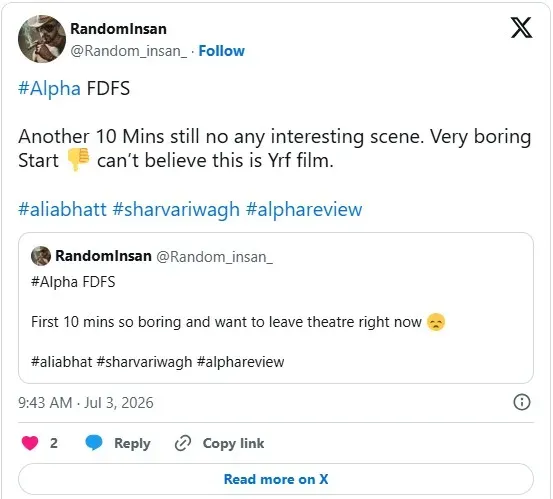Open the tweet info circle icon
Screen dimensions: 553x499
click(522, 402)
